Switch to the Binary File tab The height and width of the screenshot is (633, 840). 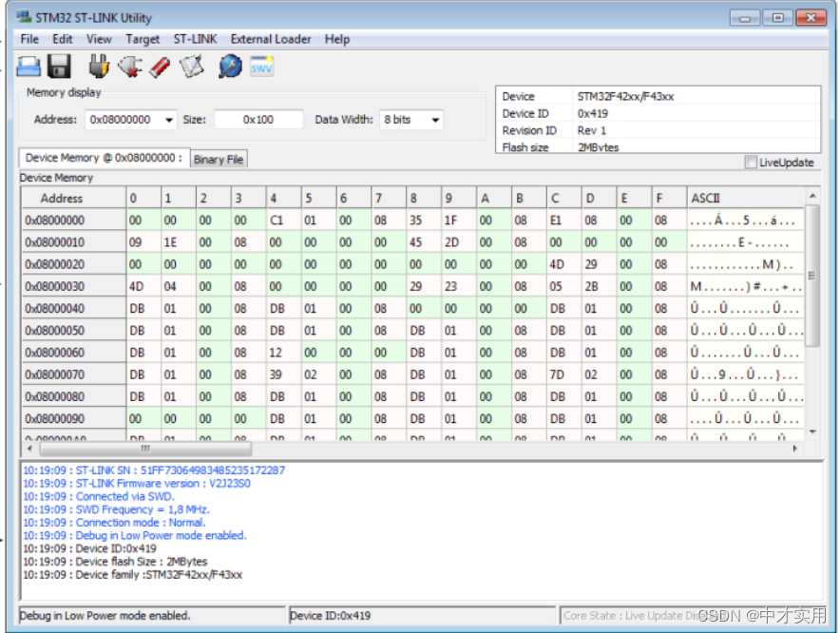(219, 159)
